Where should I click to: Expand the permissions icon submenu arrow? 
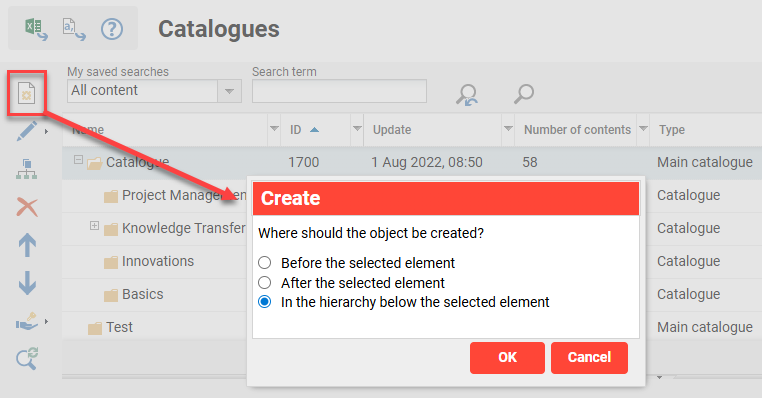coord(46,321)
